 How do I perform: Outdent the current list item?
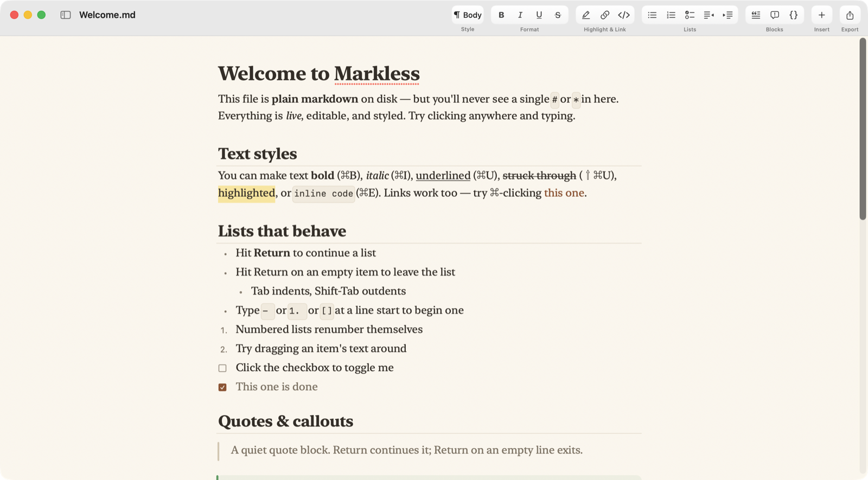pyautogui.click(x=709, y=15)
